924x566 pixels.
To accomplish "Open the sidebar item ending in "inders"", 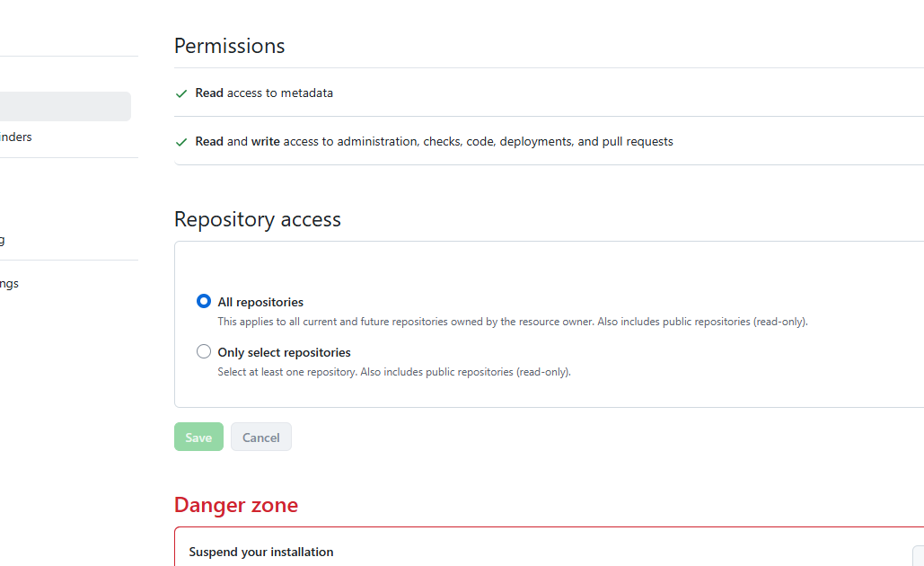I will tap(16, 137).
